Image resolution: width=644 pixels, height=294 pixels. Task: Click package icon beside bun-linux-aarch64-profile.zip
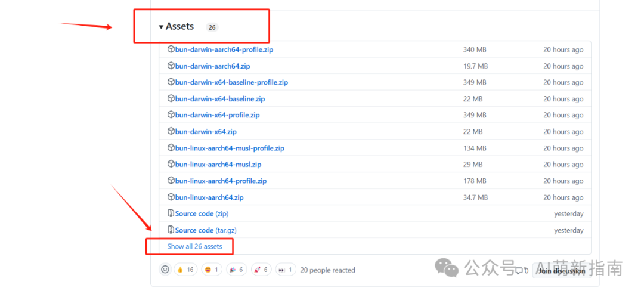pos(171,181)
